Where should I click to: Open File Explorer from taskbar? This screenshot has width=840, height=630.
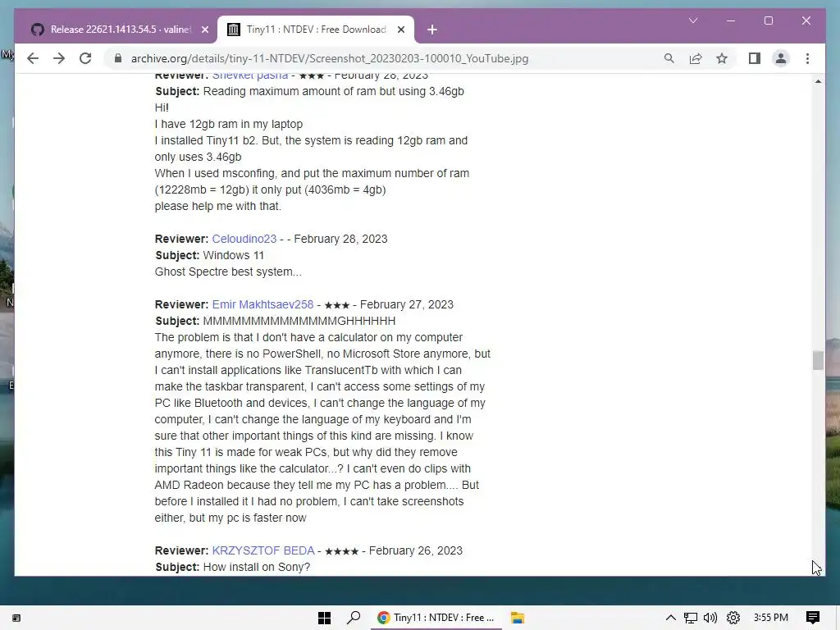[x=517, y=618]
